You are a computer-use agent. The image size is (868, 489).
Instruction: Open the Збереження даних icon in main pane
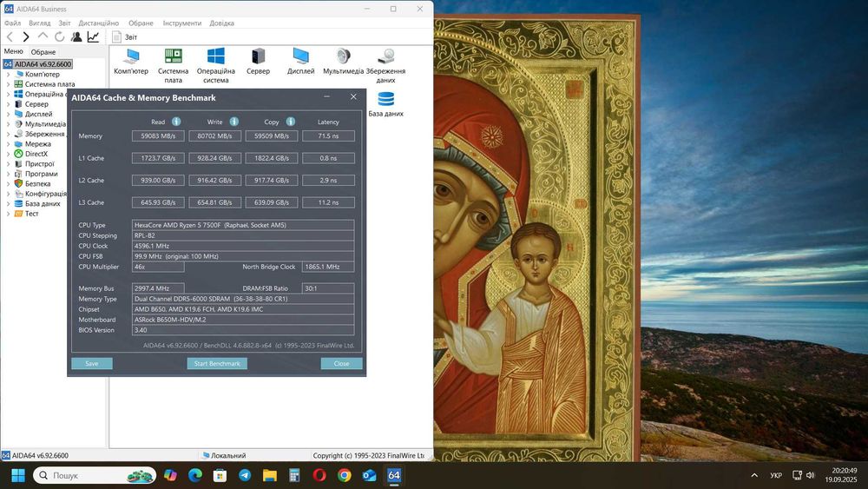tap(386, 65)
